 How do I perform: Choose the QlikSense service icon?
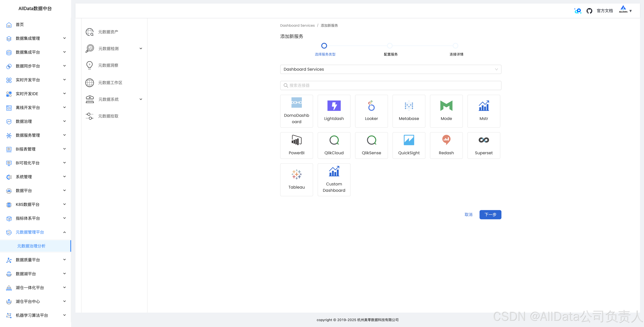[371, 140]
